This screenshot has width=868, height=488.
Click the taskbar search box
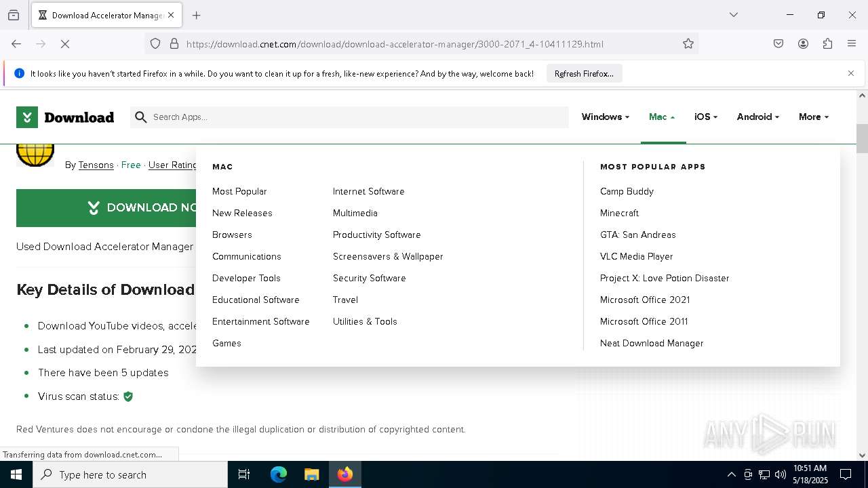tap(130, 474)
